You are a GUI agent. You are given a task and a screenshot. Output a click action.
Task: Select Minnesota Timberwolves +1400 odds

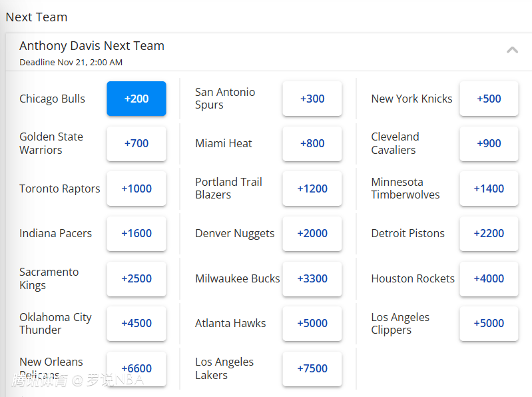coord(489,189)
